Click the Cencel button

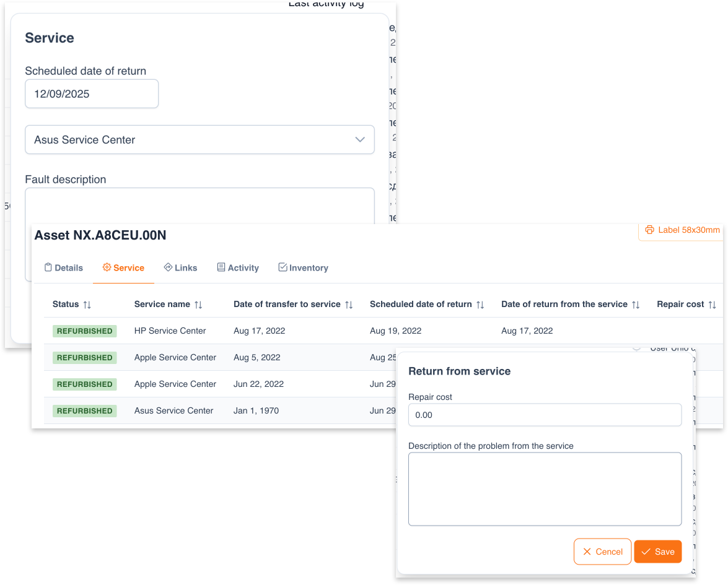[602, 552]
